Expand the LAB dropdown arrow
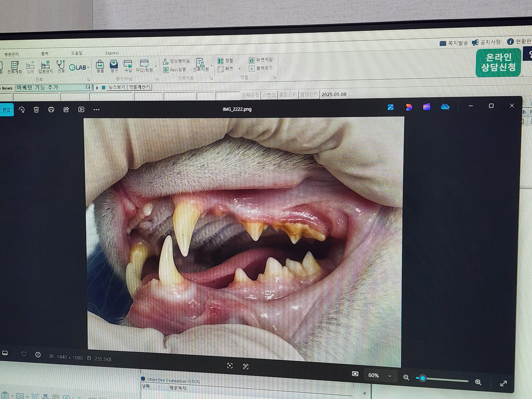The height and width of the screenshot is (399, 532). 88,67
